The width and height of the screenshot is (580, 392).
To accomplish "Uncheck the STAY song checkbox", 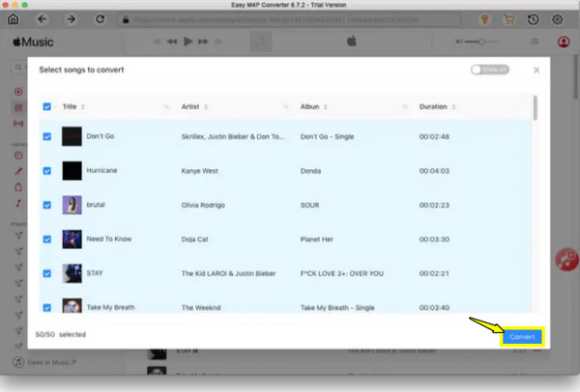I will pos(47,273).
